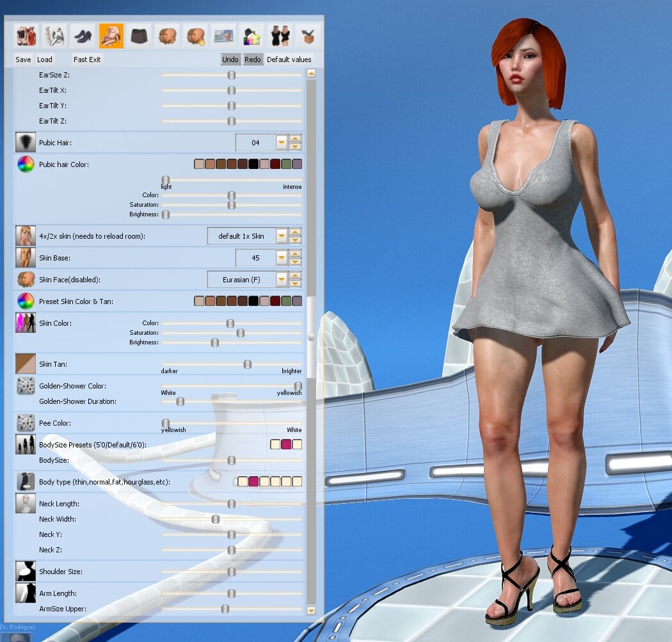Undo the last change
The height and width of the screenshot is (642, 672).
[x=230, y=60]
